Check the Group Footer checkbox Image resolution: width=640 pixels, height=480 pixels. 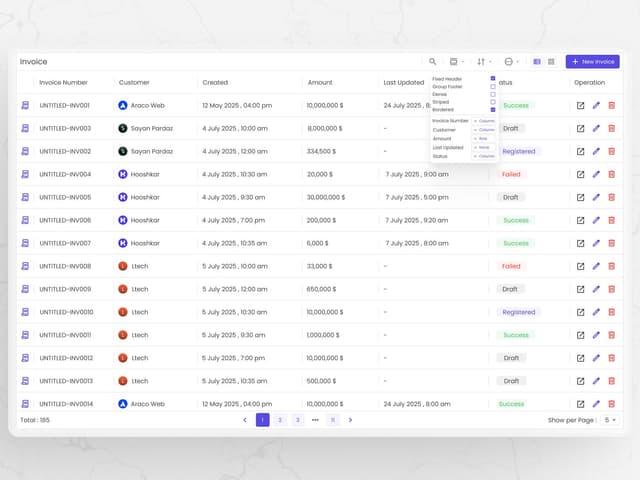point(493,87)
